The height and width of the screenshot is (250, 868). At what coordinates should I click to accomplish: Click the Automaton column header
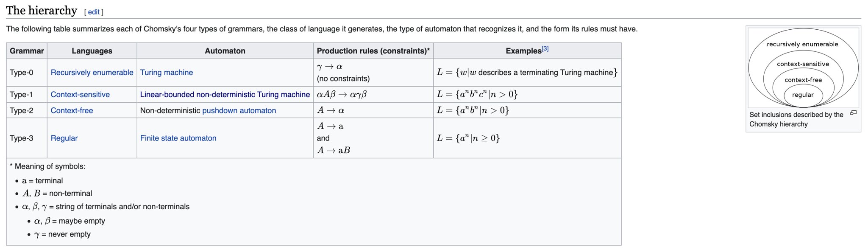tap(225, 51)
